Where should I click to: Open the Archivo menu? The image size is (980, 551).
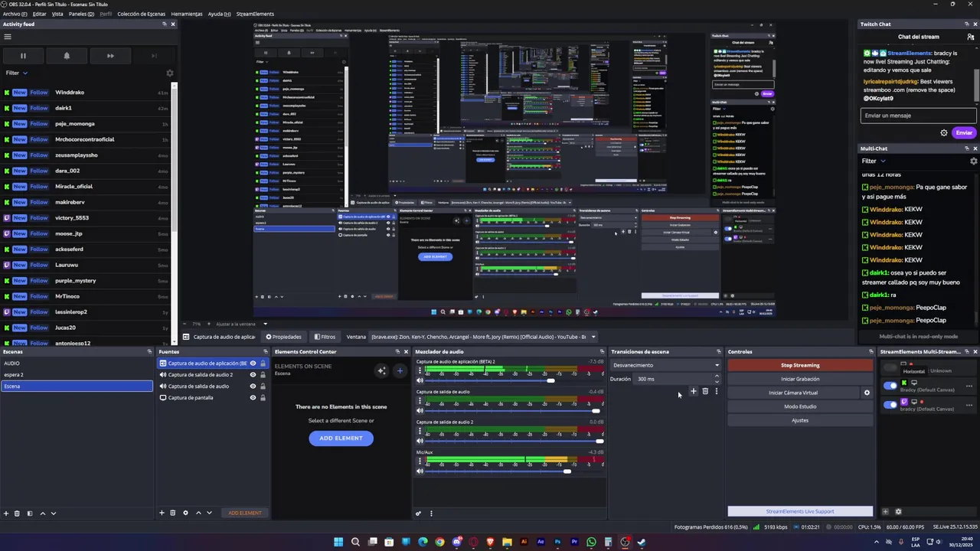(x=15, y=14)
